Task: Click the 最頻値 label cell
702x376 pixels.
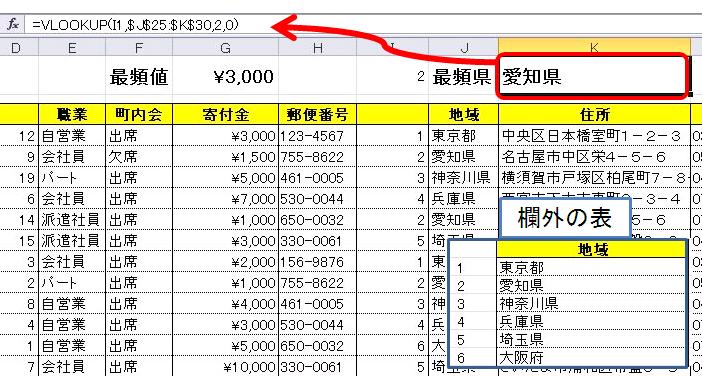Action: [139, 77]
